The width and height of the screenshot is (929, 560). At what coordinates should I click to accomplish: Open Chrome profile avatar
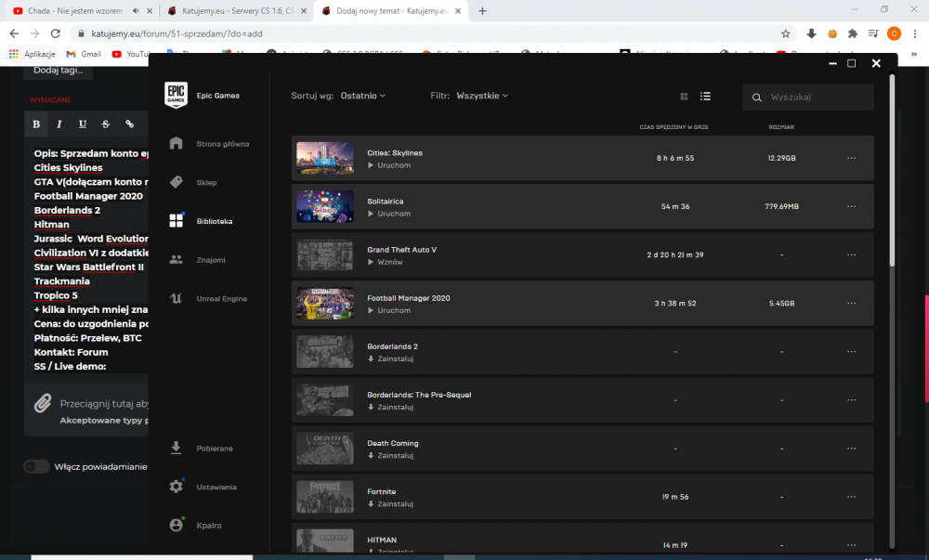point(894,33)
